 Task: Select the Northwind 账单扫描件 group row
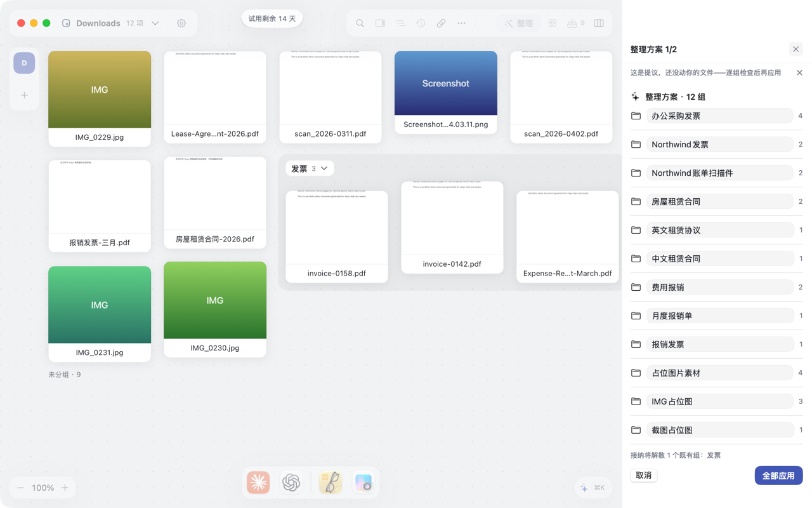[x=716, y=173]
